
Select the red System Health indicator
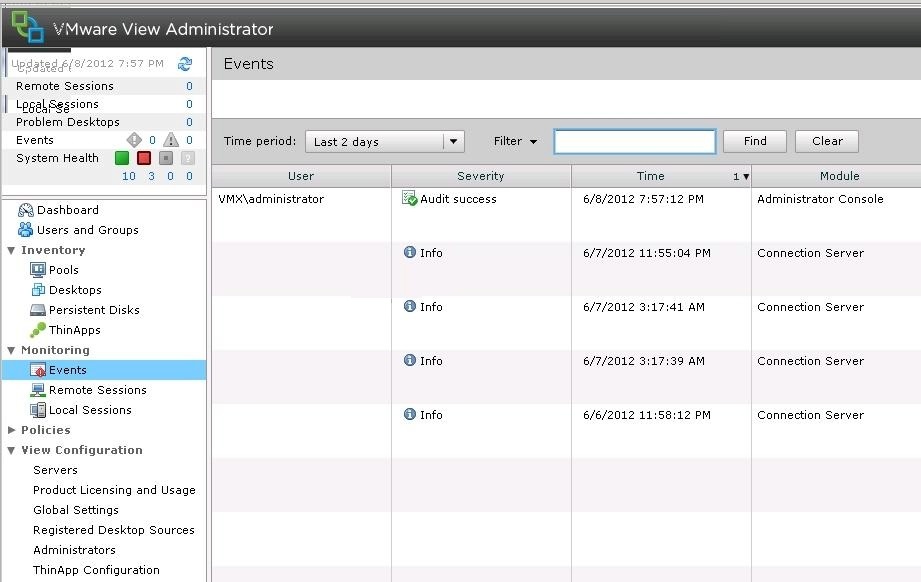[143, 158]
